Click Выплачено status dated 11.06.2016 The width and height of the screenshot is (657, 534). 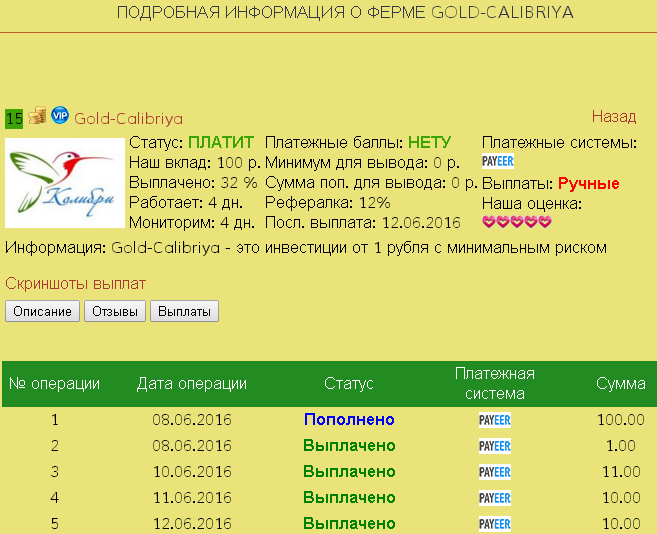coord(349,498)
